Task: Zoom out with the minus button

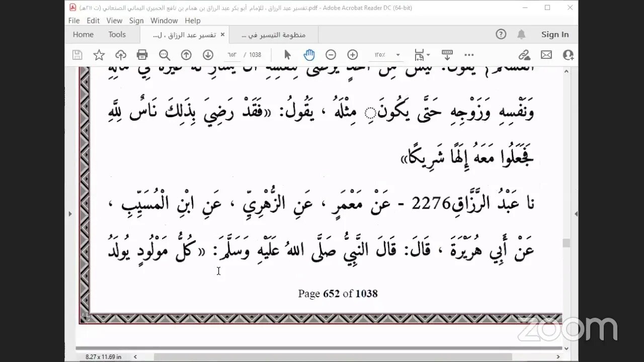Action: pos(331,55)
